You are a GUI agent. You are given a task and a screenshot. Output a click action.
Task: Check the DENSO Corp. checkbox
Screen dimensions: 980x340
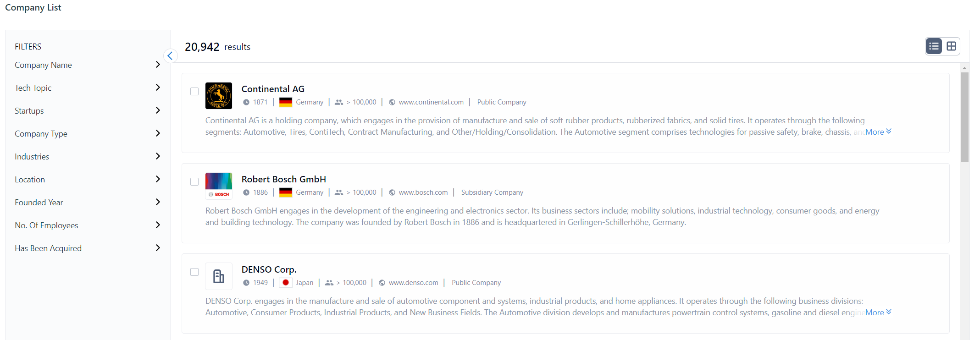click(x=194, y=272)
